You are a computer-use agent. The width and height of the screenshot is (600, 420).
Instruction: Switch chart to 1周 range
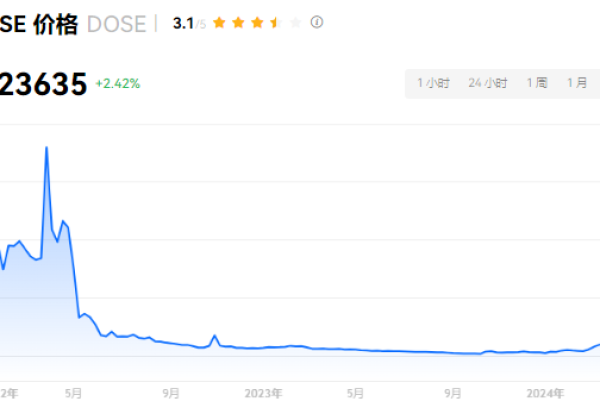(x=537, y=83)
